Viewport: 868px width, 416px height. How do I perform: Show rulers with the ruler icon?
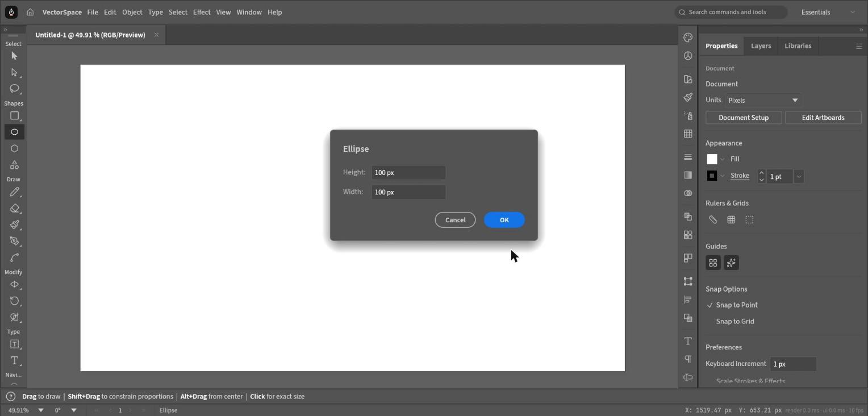713,219
